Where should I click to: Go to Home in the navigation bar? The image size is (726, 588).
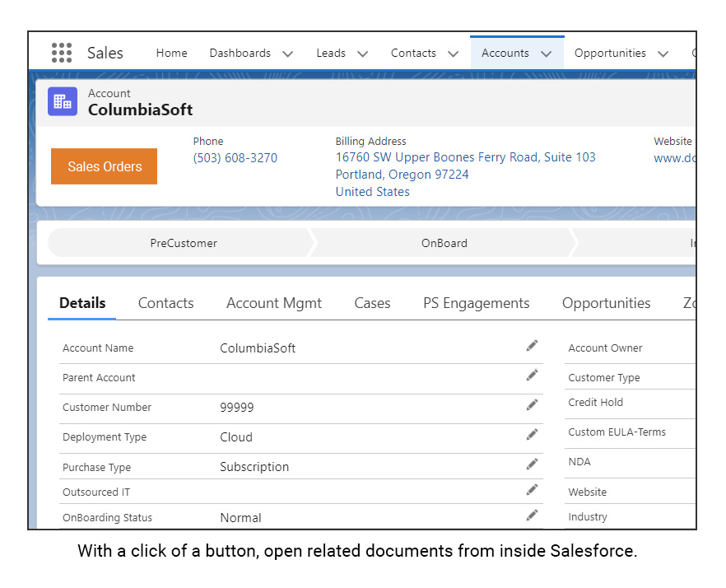click(x=172, y=53)
